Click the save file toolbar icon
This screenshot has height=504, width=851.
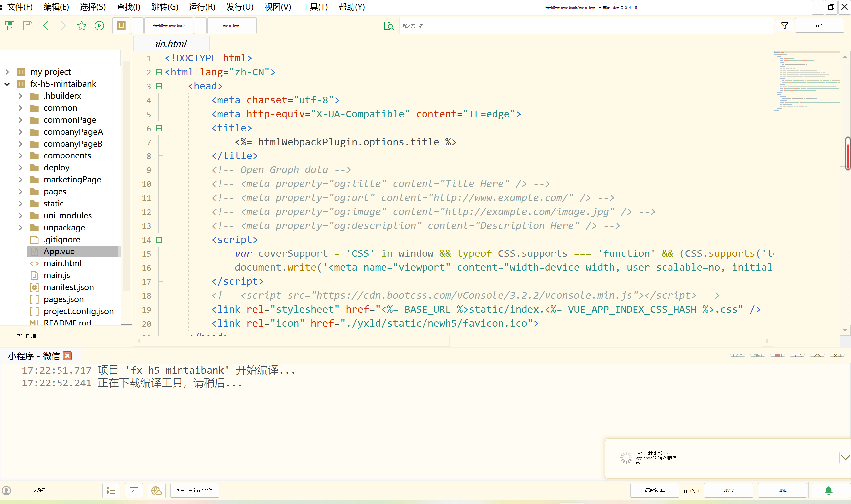click(x=28, y=26)
